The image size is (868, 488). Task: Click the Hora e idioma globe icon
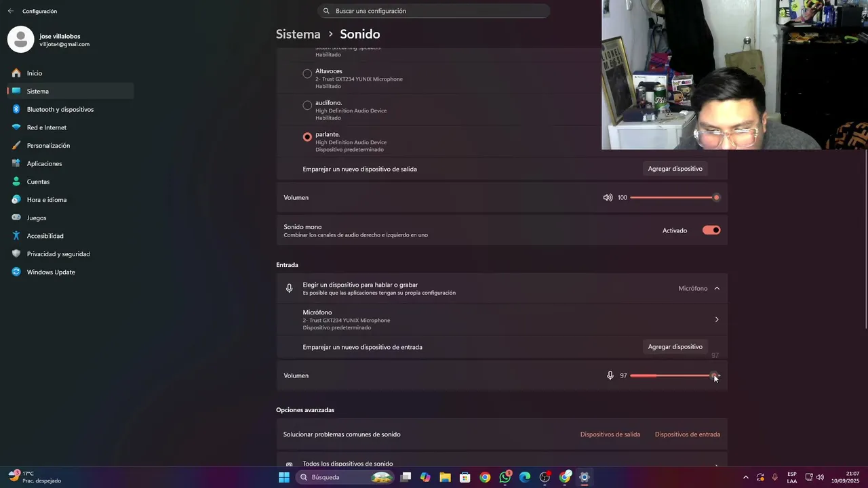click(16, 200)
